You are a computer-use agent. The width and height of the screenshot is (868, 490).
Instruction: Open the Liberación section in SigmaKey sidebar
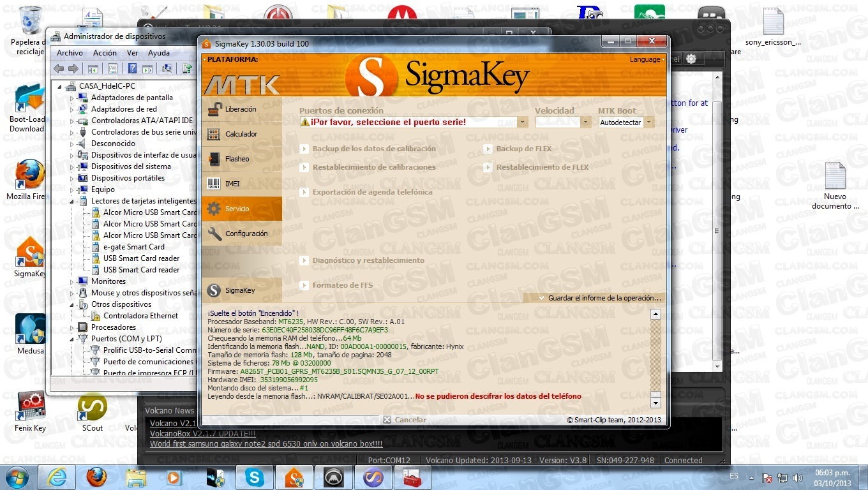pyautogui.click(x=241, y=109)
